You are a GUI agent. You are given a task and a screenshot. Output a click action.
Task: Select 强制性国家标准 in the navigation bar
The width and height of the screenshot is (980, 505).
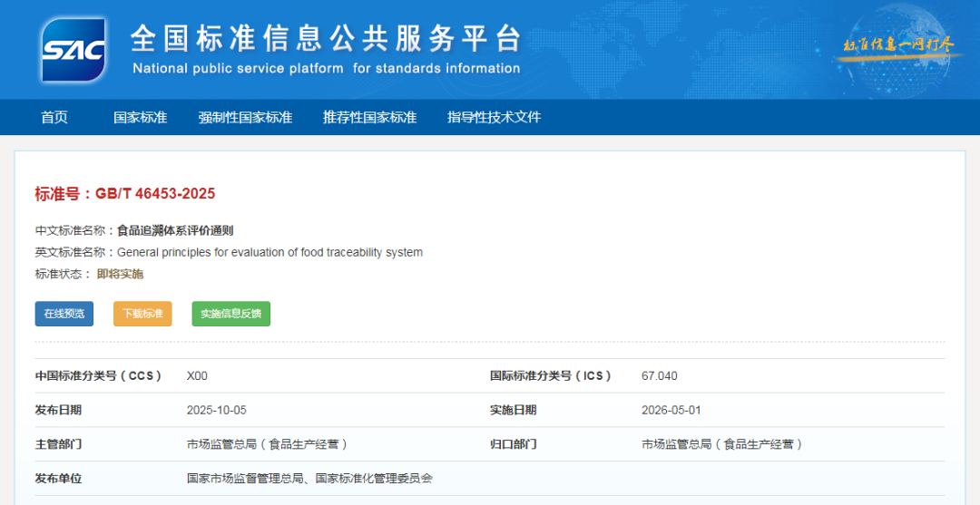point(245,117)
